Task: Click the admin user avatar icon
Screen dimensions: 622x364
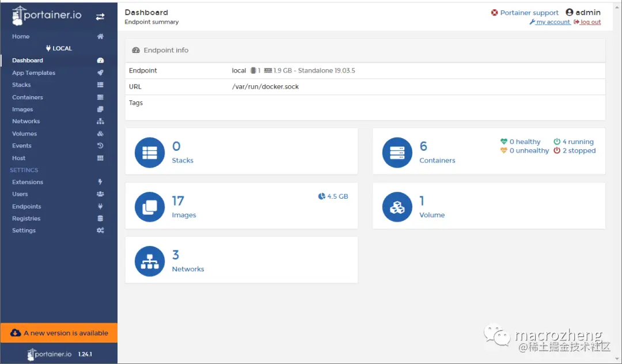Action: point(569,12)
